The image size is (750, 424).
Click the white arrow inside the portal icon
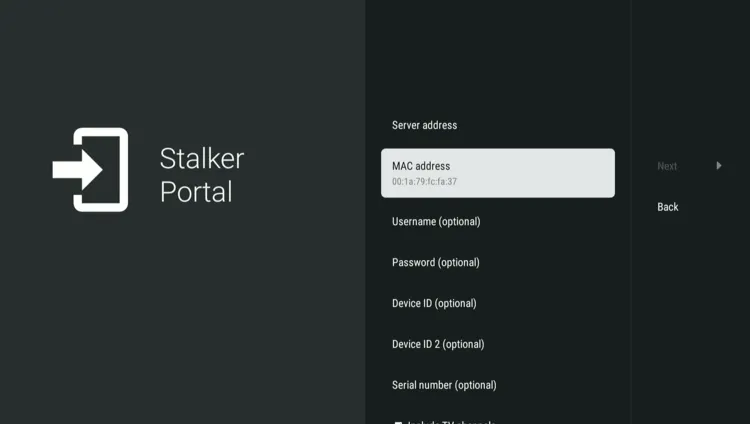pos(78,170)
